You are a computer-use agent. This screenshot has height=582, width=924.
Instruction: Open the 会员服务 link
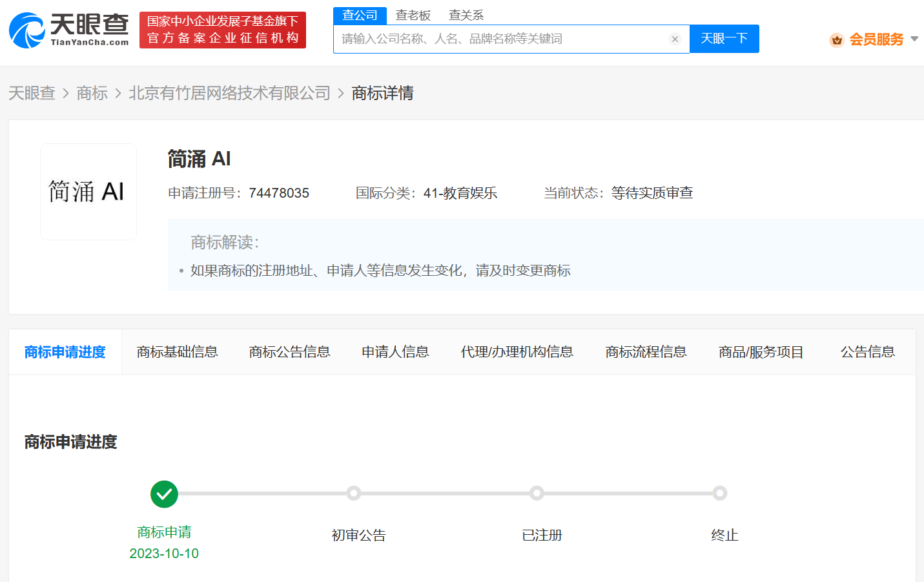coord(876,39)
